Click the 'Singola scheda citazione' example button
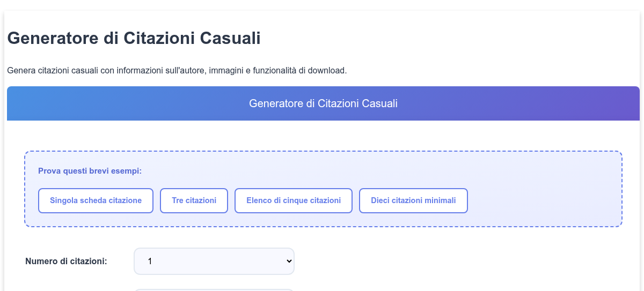 pyautogui.click(x=96, y=200)
